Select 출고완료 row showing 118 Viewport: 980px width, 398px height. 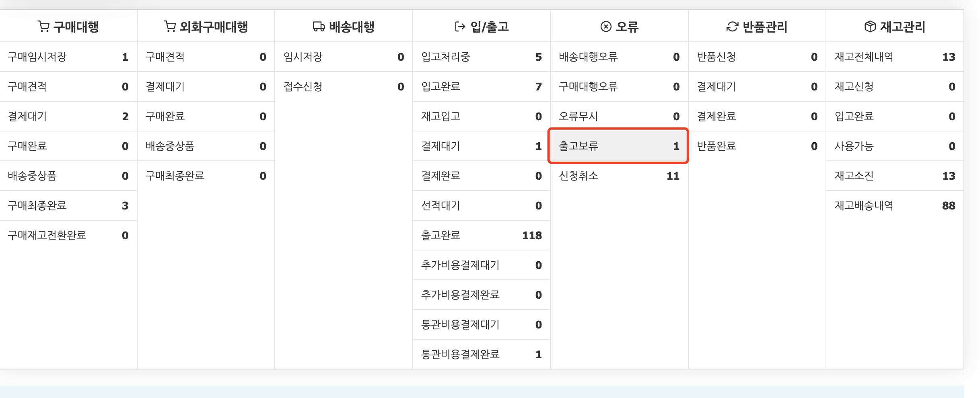[481, 235]
